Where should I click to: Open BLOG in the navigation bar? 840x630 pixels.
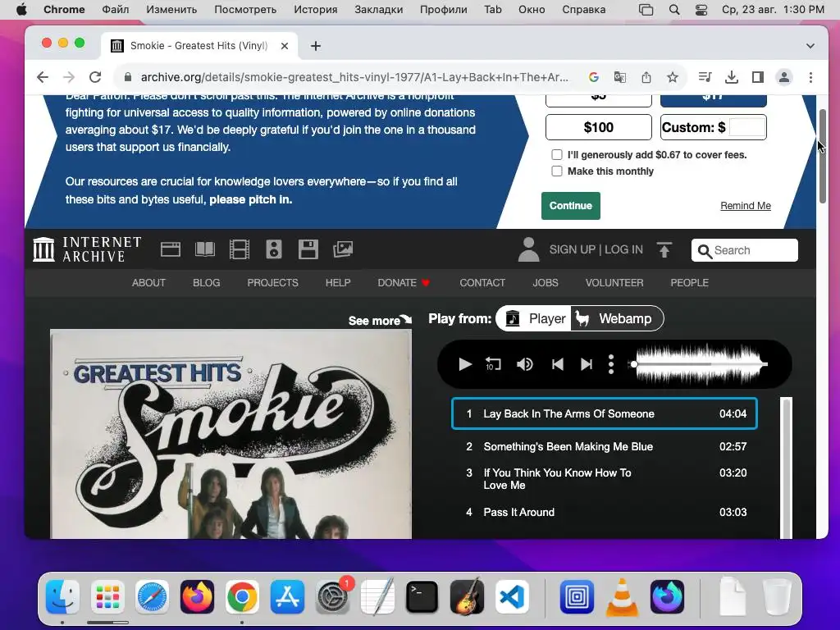pos(206,283)
